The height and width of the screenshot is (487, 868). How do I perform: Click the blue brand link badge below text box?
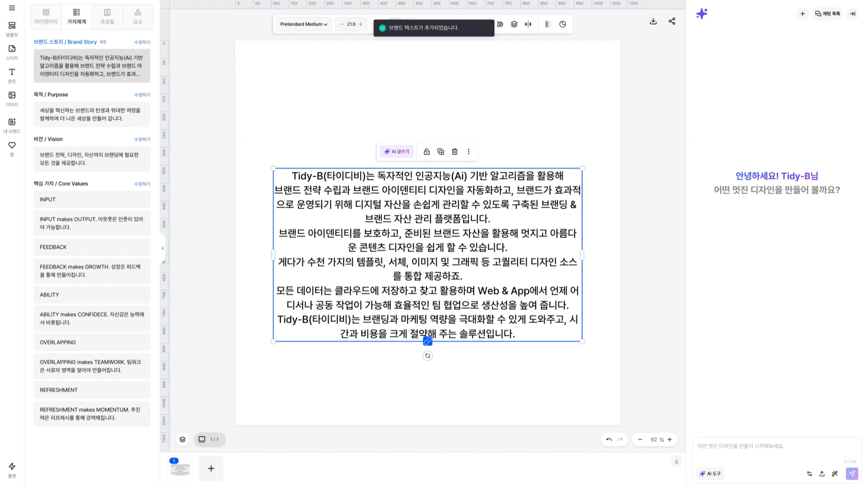point(427,342)
